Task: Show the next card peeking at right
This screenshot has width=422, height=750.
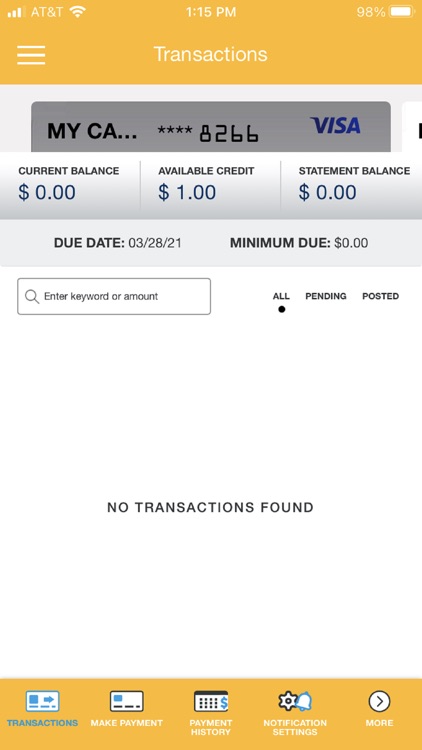Action: pos(412,127)
